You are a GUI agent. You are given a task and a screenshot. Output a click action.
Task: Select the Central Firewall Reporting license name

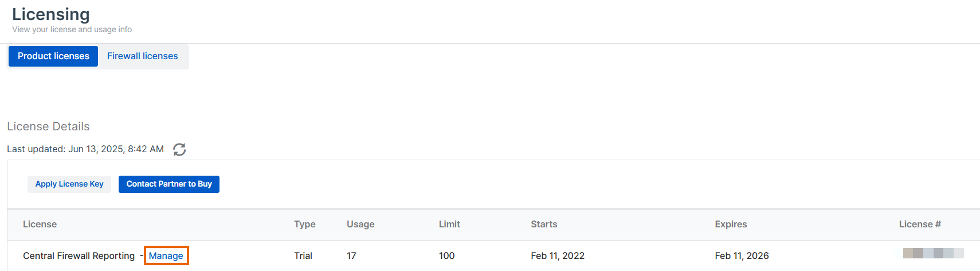(79, 255)
